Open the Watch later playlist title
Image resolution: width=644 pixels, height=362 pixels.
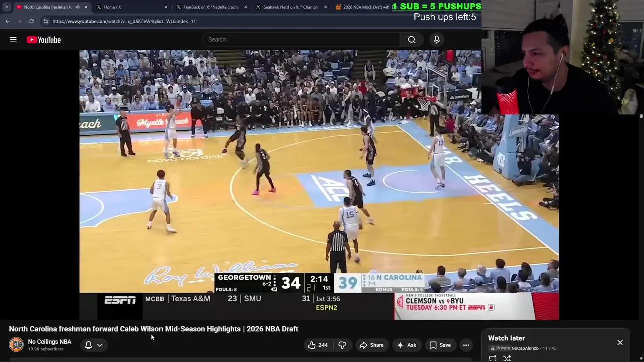click(x=506, y=338)
